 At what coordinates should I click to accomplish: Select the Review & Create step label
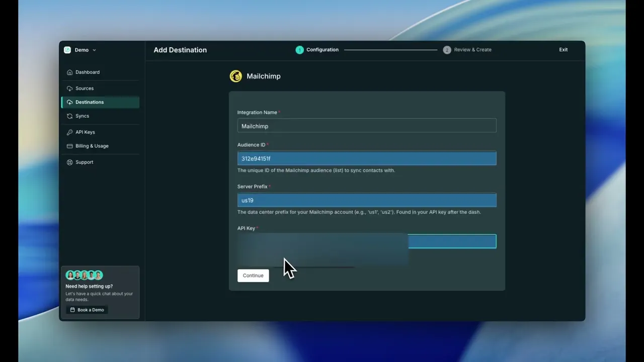[473, 50]
